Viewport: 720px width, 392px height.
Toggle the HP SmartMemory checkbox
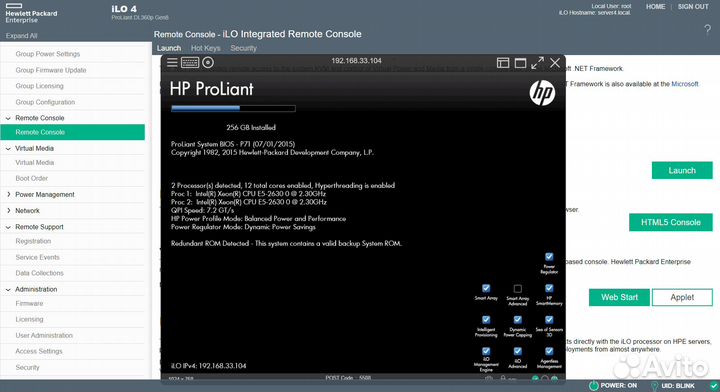point(549,288)
